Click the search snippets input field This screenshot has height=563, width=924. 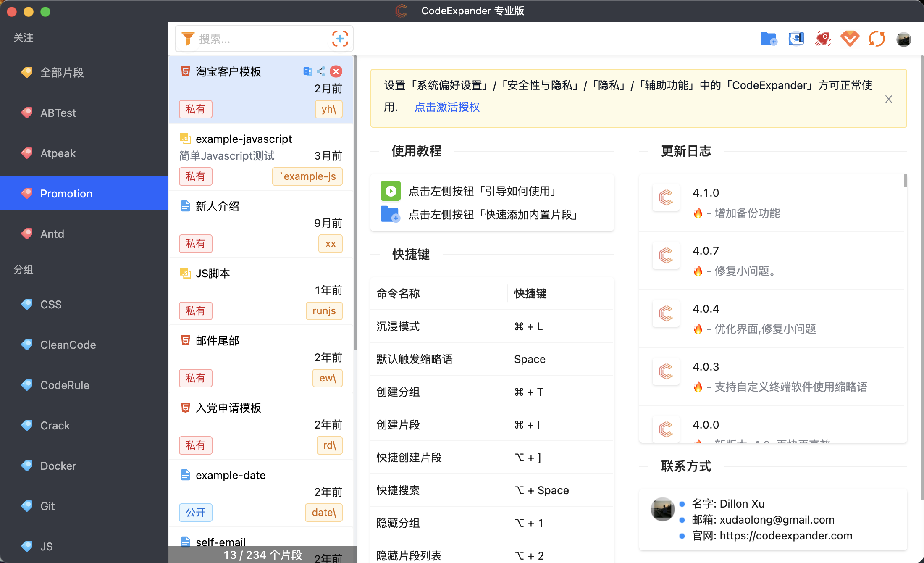pyautogui.click(x=260, y=39)
